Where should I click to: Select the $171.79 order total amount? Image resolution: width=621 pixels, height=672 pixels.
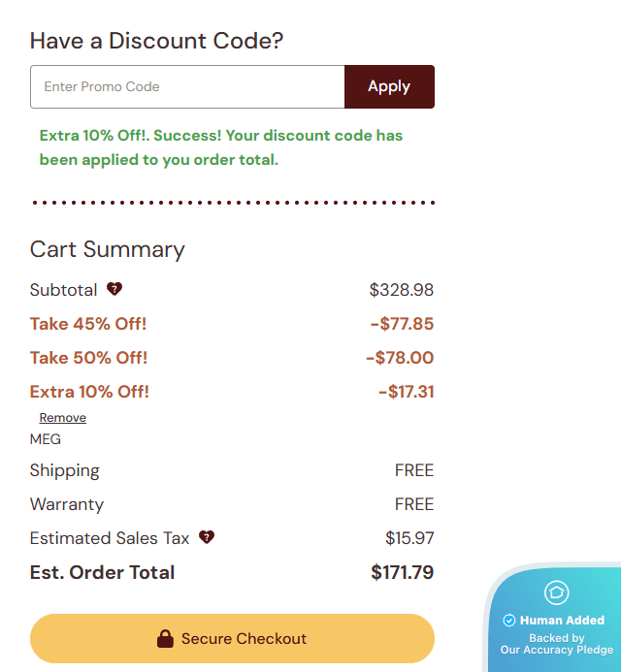click(x=402, y=572)
